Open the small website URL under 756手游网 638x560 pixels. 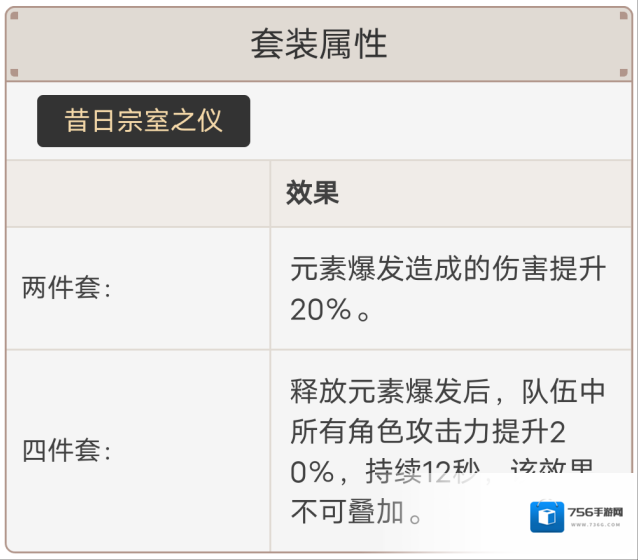coord(594,525)
